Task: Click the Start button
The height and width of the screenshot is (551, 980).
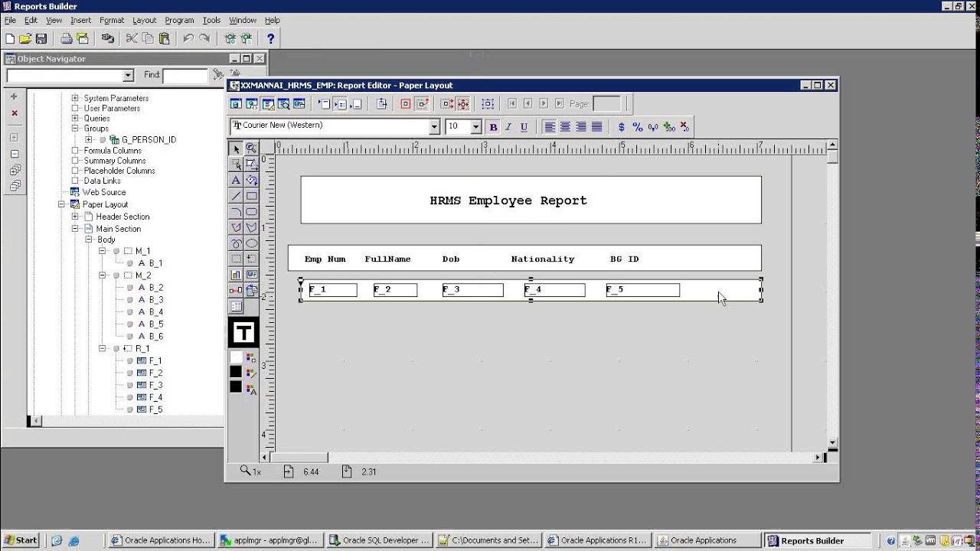Action: [x=21, y=540]
